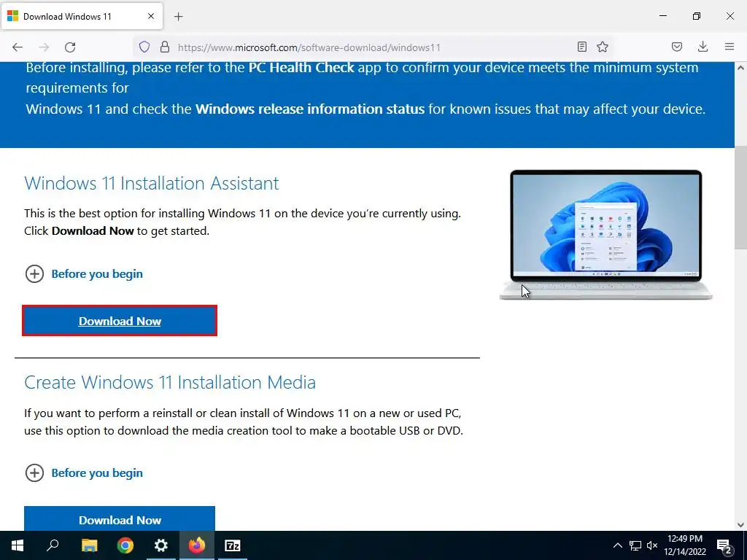
Task: Click the scrollbar down arrow
Action: point(740,525)
